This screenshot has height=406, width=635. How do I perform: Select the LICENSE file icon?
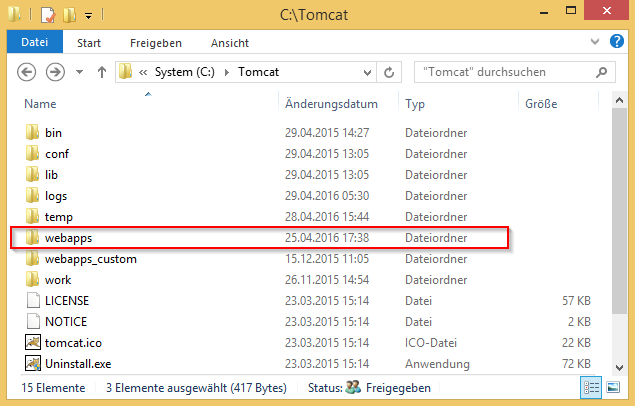click(x=33, y=300)
